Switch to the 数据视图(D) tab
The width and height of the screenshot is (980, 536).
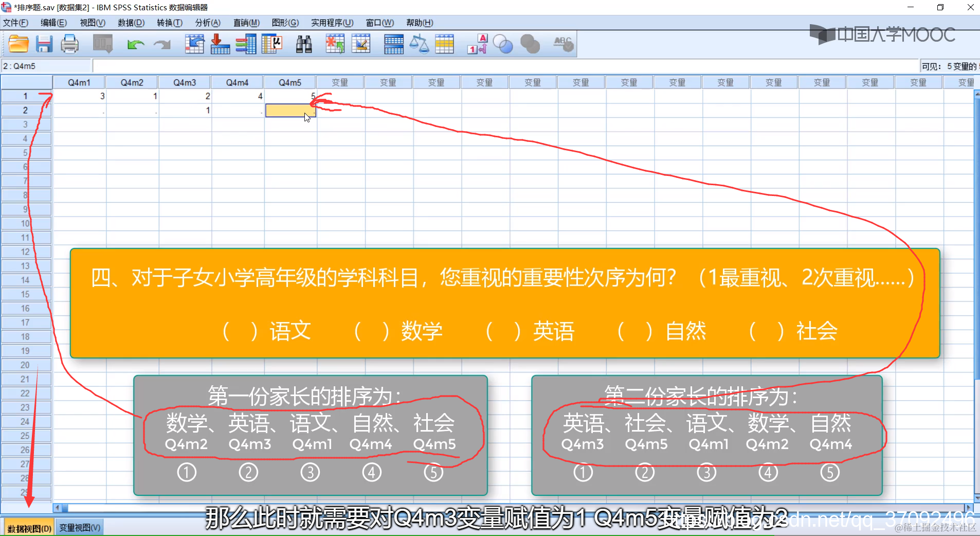click(28, 527)
